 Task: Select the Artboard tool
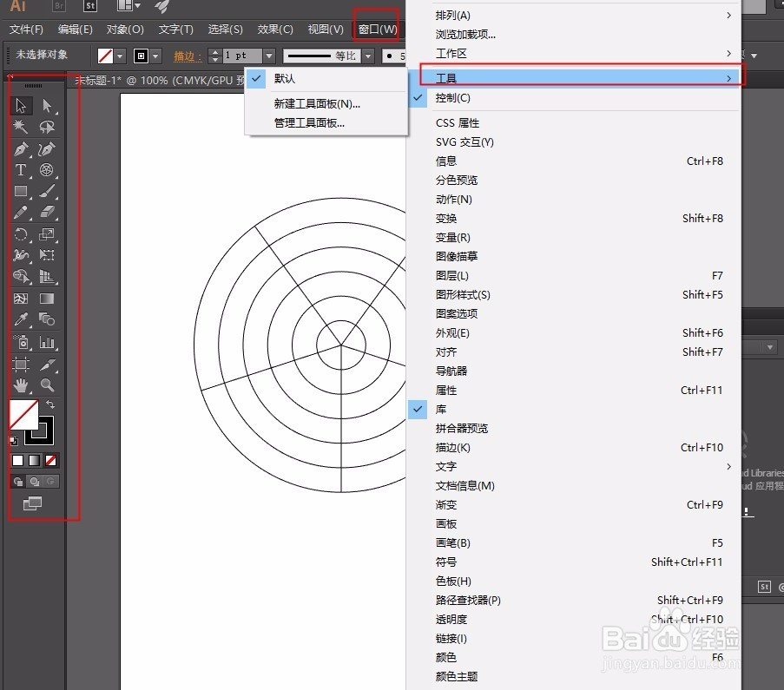(x=21, y=364)
